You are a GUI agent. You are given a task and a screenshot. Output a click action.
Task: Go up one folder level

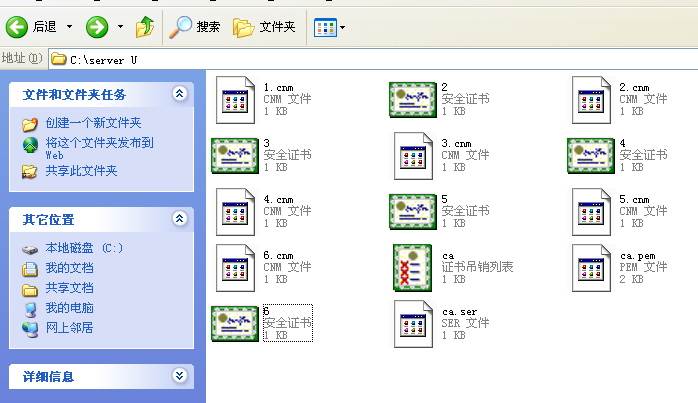[145, 27]
